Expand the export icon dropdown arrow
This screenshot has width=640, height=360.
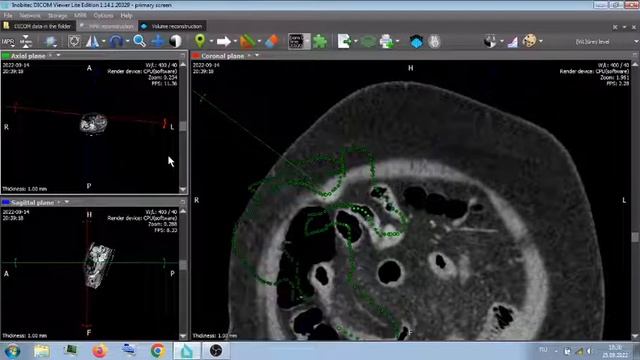point(356,41)
